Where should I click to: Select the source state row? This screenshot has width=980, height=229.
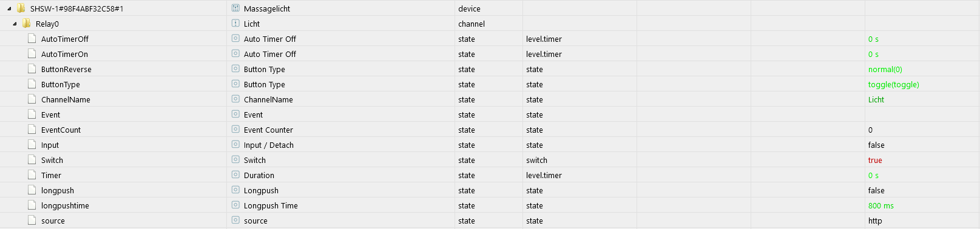pyautogui.click(x=490, y=221)
